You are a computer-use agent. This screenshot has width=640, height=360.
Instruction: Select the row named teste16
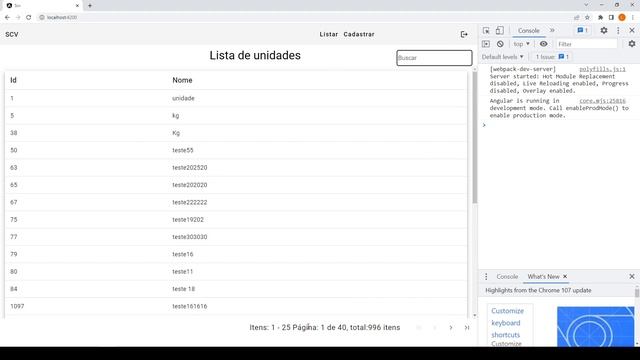[236, 254]
